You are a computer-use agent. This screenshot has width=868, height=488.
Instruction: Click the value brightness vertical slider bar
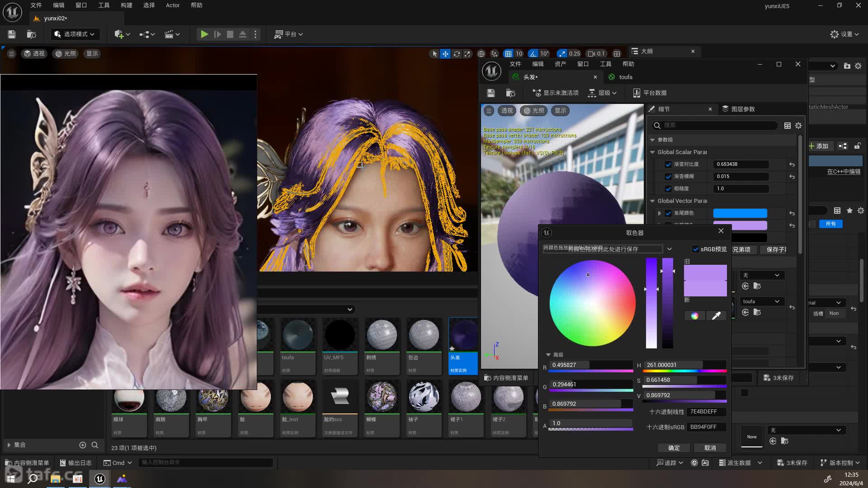pyautogui.click(x=668, y=303)
